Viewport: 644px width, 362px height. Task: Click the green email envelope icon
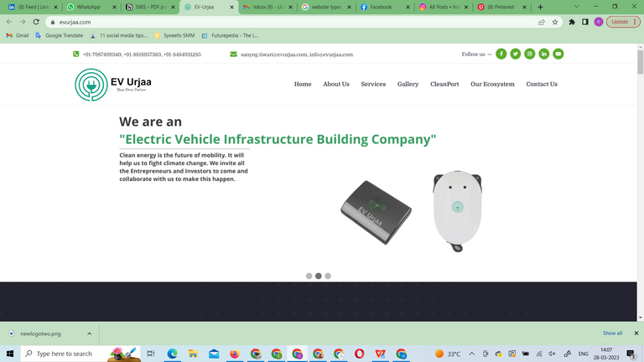(233, 54)
